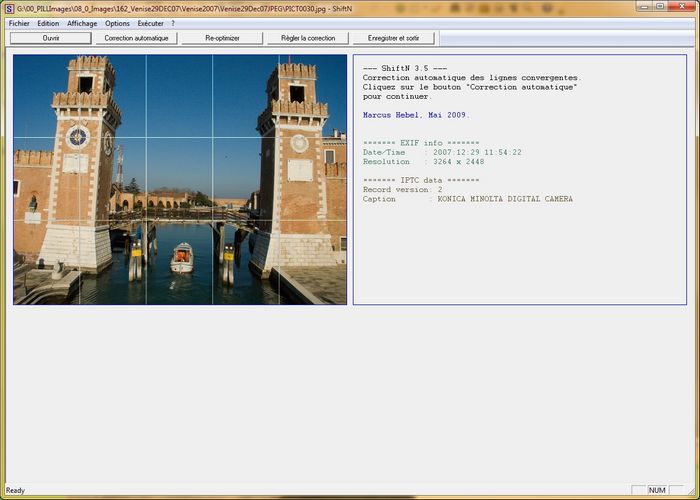The height and width of the screenshot is (500, 700).
Task: Click the Re-optimizer button
Action: coord(223,38)
